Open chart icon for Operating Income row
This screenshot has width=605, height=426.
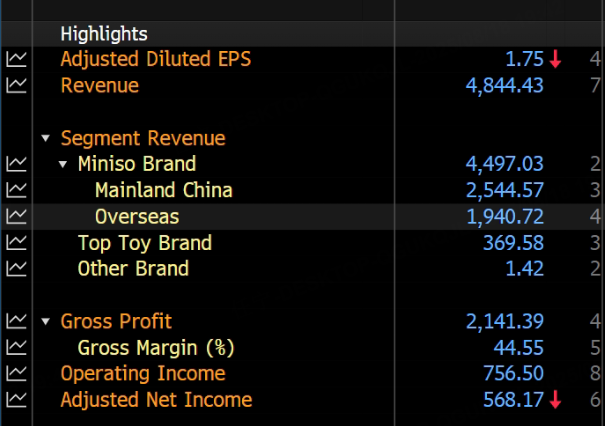(16, 374)
